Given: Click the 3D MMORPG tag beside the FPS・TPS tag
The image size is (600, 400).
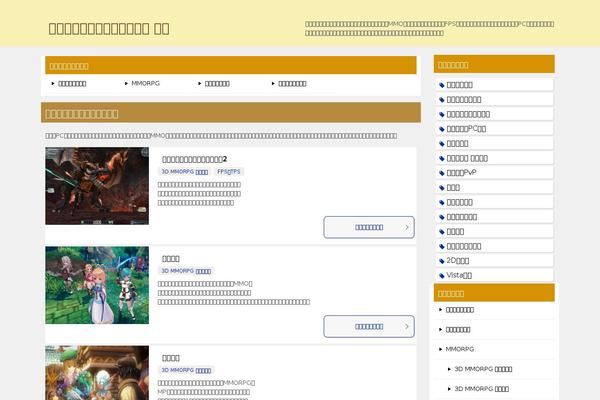Looking at the screenshot, I should 184,172.
